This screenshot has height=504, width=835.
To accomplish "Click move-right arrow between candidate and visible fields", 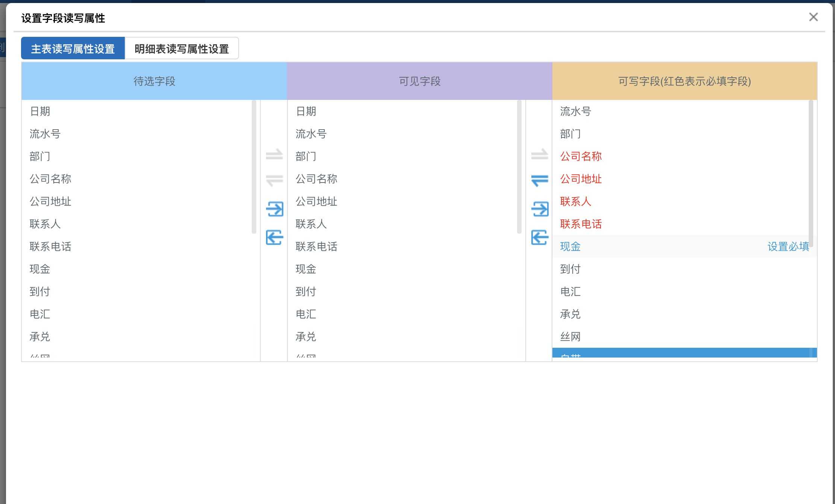I will point(274,209).
